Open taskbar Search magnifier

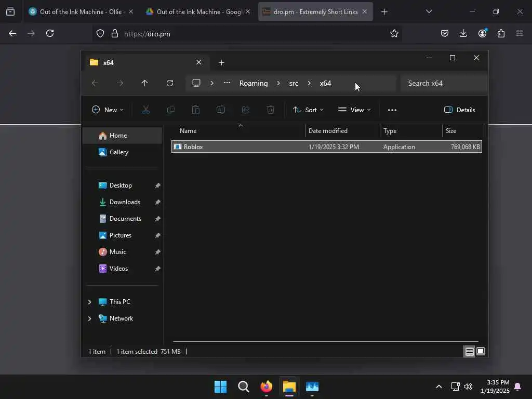pyautogui.click(x=243, y=387)
